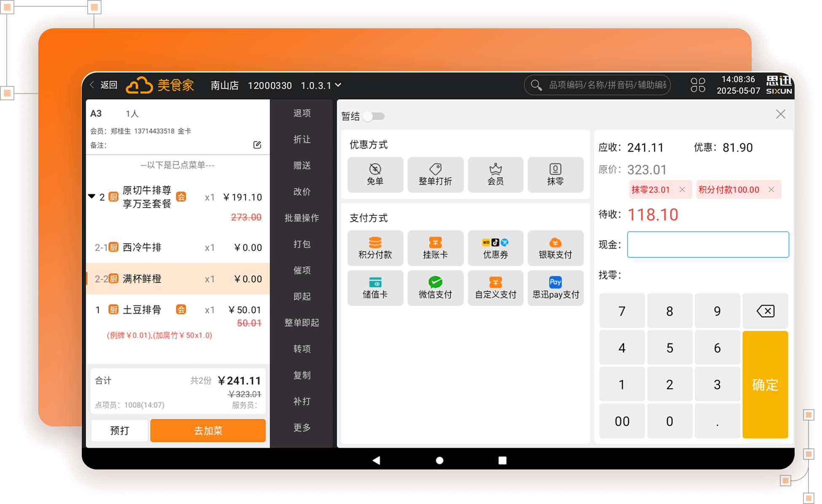
Task: Tap the Android home circle button
Action: coord(439,460)
